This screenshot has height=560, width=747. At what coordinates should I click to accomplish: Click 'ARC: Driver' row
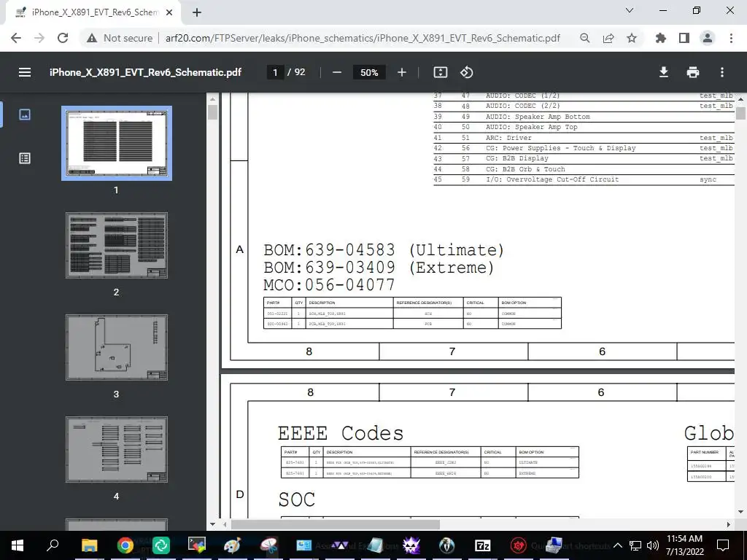pos(584,138)
